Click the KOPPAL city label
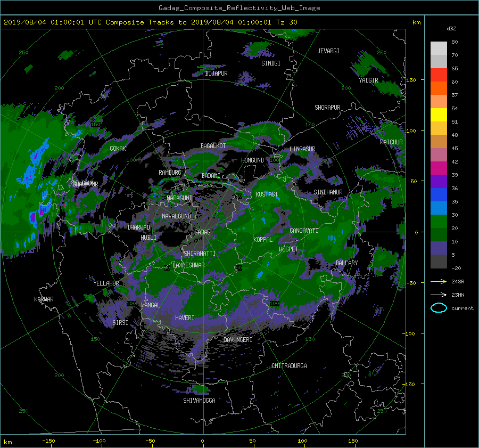The width and height of the screenshot is (479, 448). [x=263, y=239]
